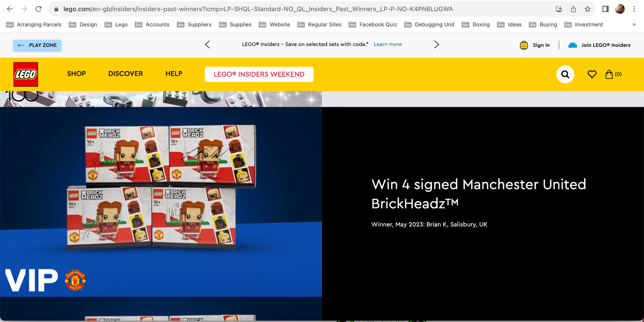Click the Win 4 signed BrickHeadz heading
The height and width of the screenshot is (322, 644).
tap(479, 194)
